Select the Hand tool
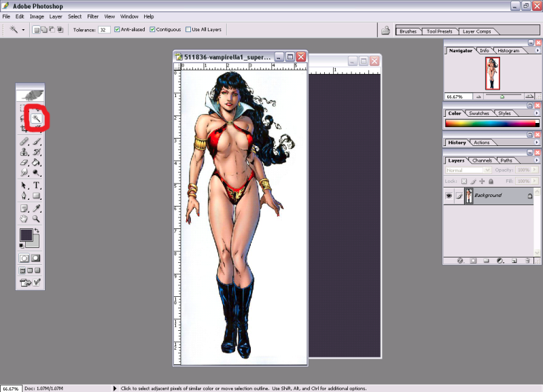 pyautogui.click(x=24, y=219)
